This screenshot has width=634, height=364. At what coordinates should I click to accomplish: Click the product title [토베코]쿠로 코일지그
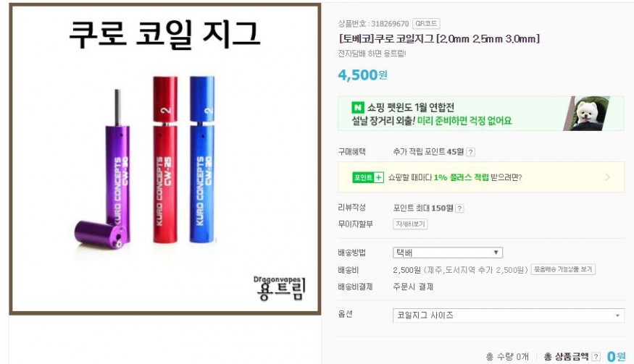438,39
